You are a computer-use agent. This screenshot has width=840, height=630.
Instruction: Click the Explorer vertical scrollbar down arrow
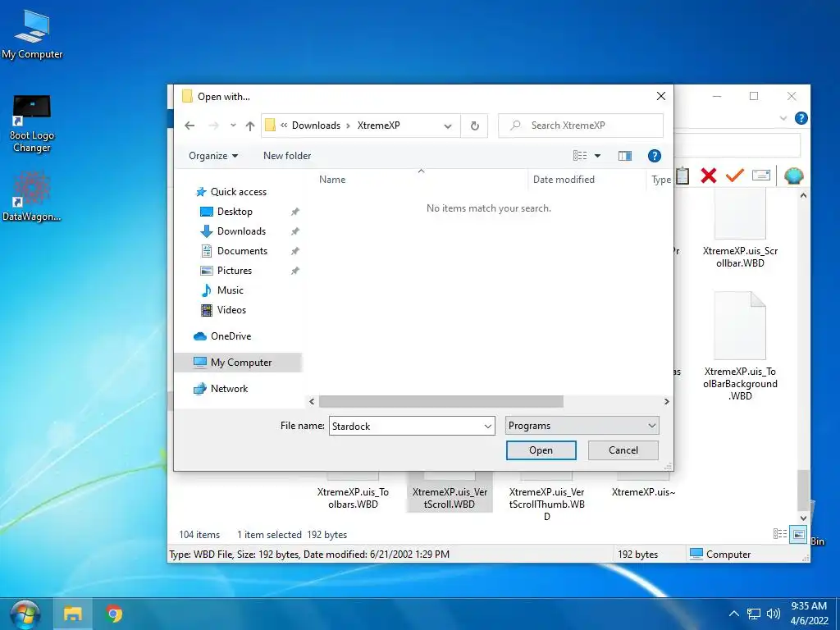click(x=803, y=518)
